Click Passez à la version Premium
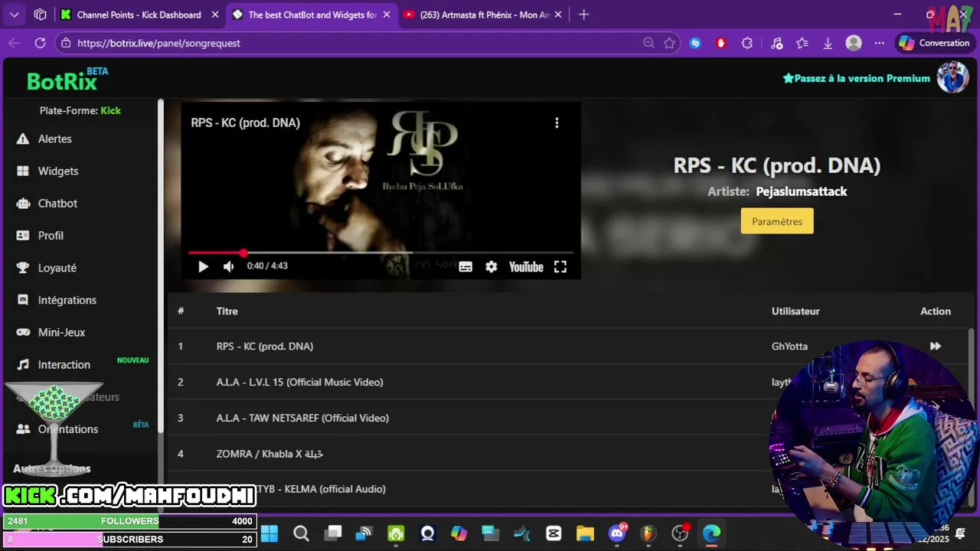Viewport: 980px width, 551px height. pos(856,78)
